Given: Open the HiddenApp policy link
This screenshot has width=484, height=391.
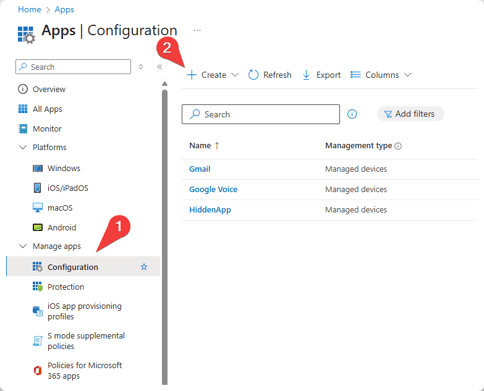Looking at the screenshot, I should coord(210,210).
